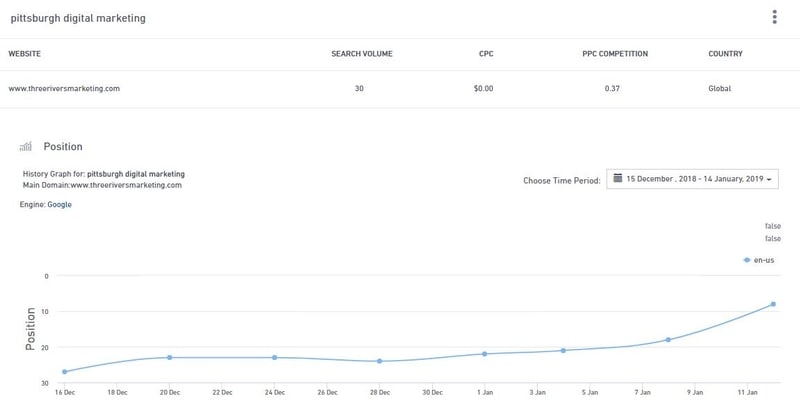Select the 28 Dec data point
This screenshot has height=412, width=800.
(x=380, y=361)
